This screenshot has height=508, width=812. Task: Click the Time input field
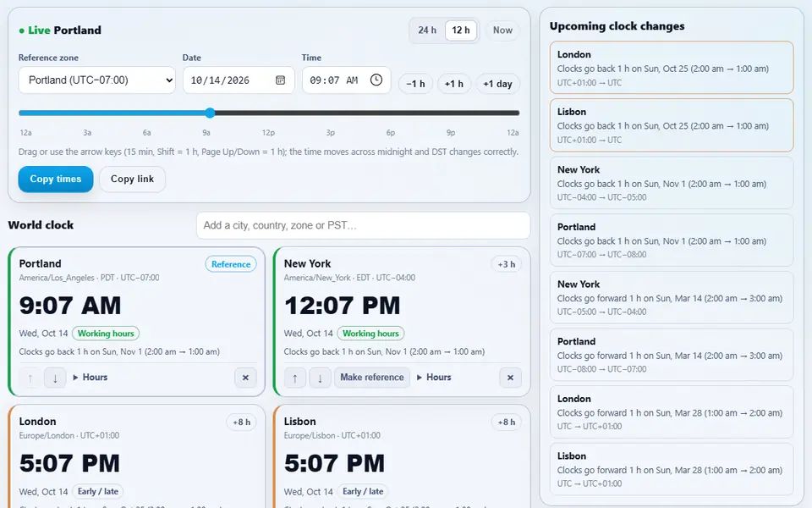point(346,80)
